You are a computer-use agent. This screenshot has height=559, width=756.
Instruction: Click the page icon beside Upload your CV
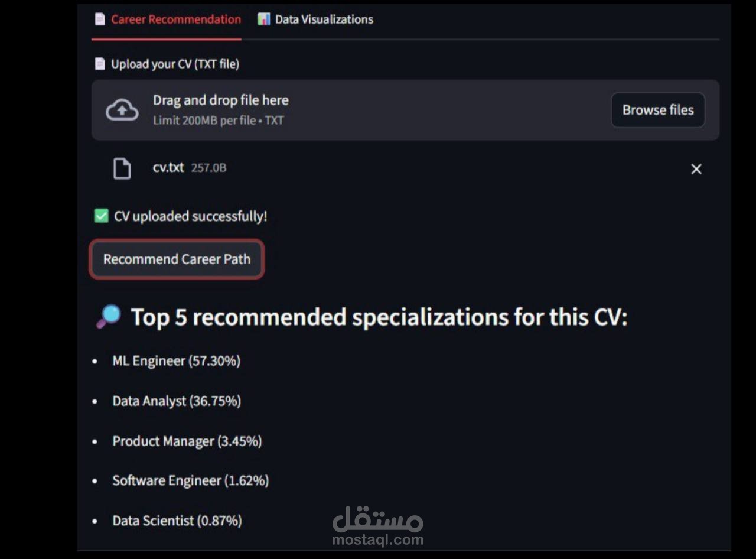pyautogui.click(x=100, y=64)
